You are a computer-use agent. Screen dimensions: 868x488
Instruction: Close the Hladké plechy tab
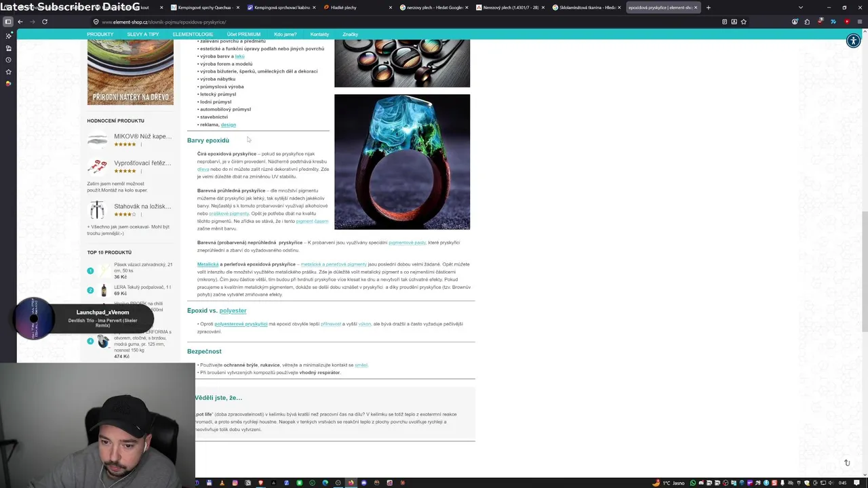tap(391, 7)
